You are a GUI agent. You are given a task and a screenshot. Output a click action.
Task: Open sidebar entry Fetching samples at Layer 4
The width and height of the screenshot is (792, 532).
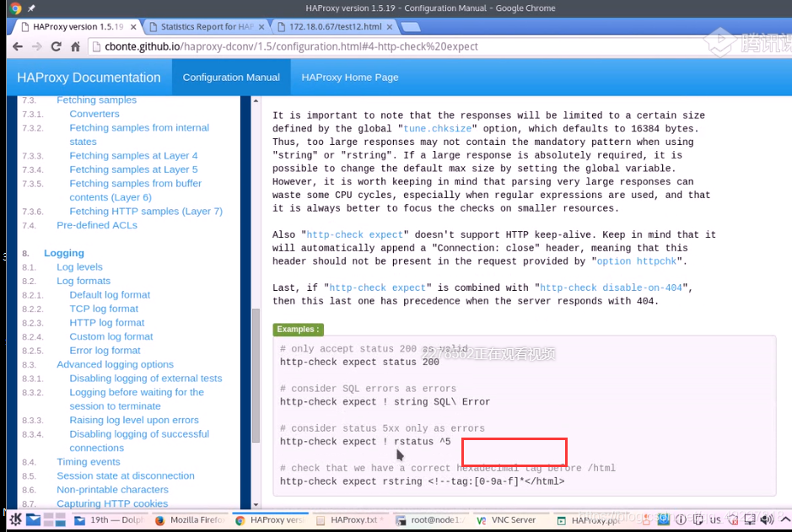point(133,155)
